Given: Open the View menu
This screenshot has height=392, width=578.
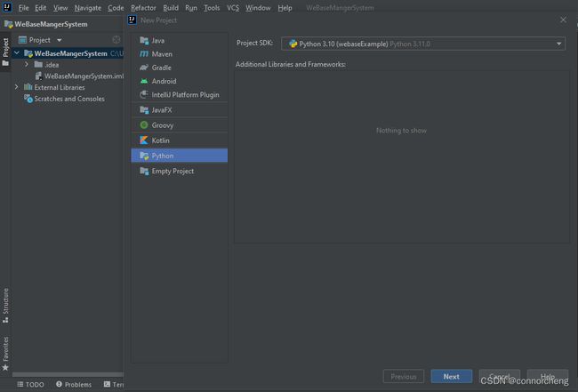Looking at the screenshot, I should point(60,8).
